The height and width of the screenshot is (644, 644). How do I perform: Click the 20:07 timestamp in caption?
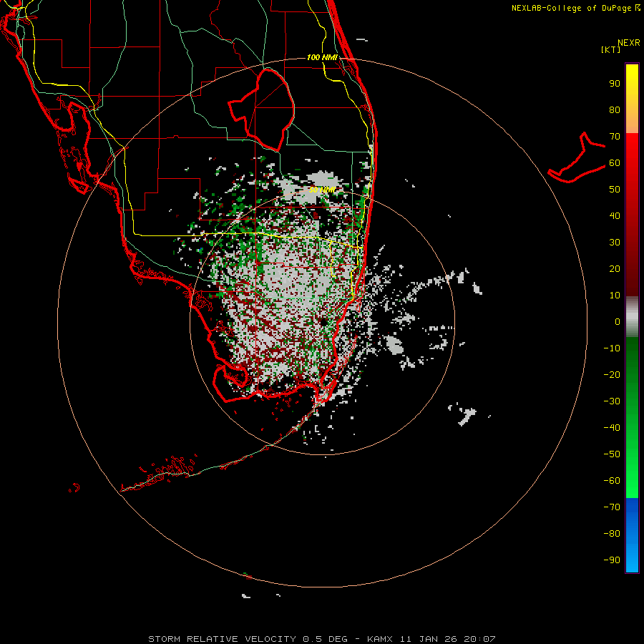479,639
